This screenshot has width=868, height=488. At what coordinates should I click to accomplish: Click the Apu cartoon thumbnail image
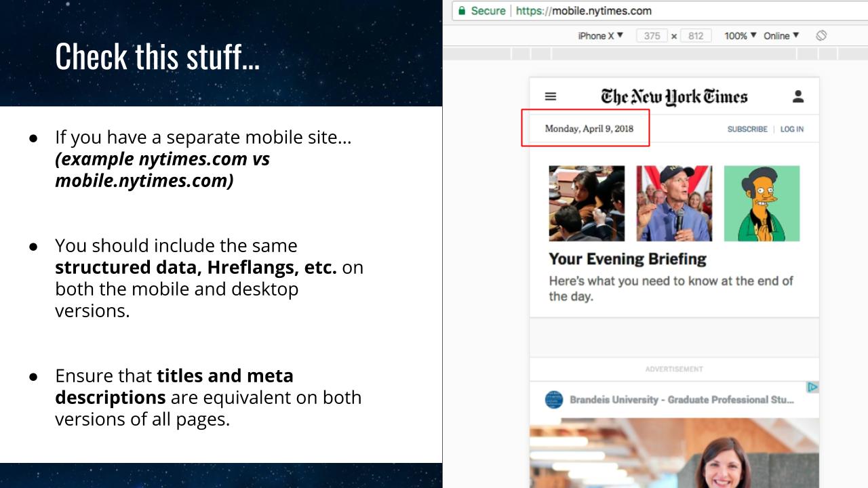762,203
